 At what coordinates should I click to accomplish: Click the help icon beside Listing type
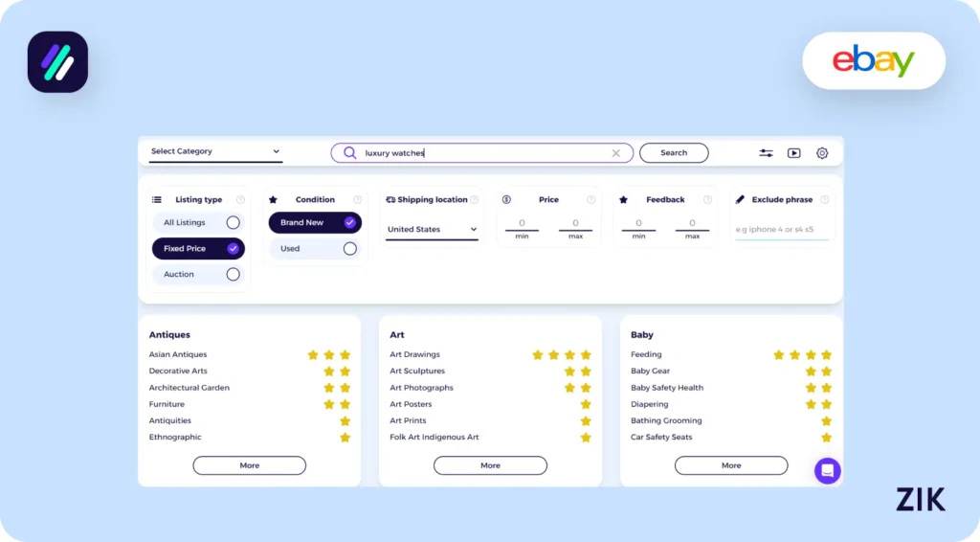[240, 200]
